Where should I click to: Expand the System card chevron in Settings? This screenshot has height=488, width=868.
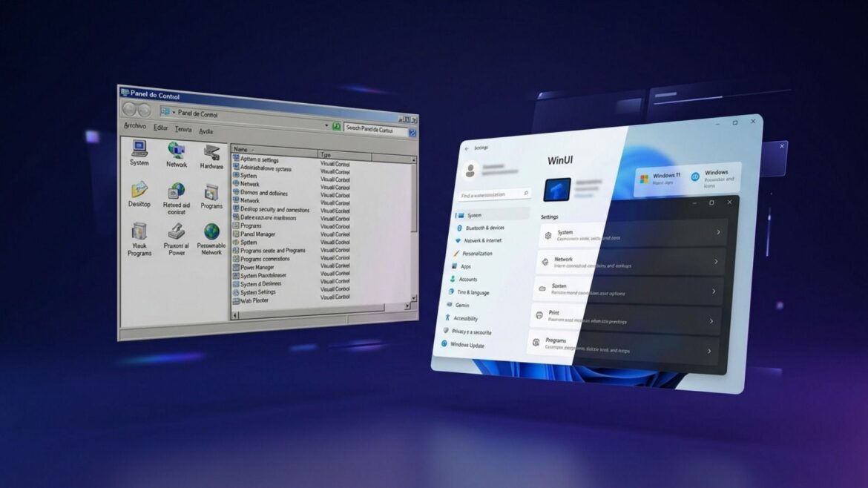coord(719,232)
